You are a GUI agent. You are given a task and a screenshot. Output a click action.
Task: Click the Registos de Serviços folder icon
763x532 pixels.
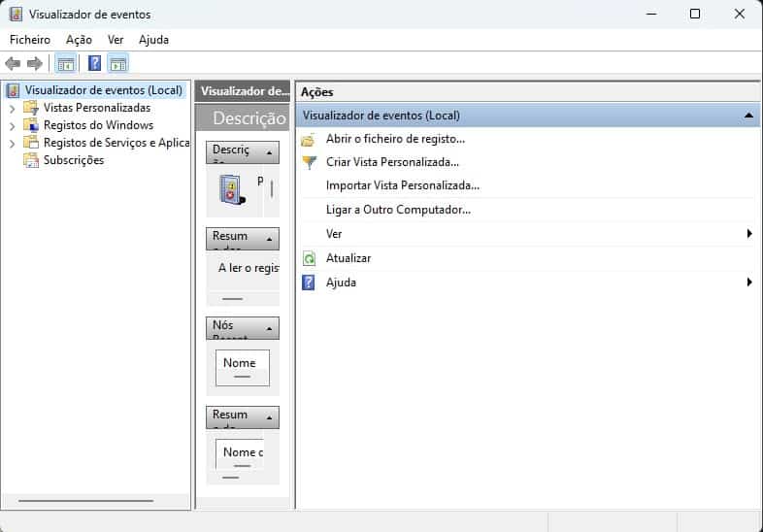click(31, 143)
